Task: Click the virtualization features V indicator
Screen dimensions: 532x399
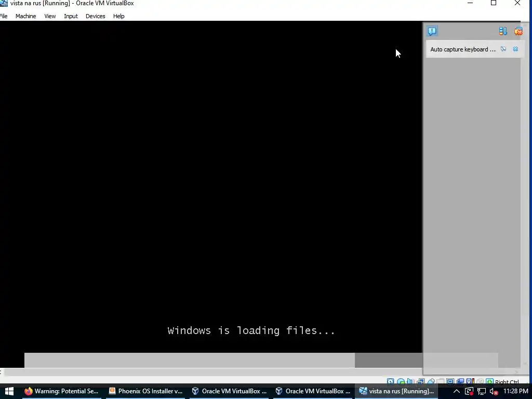Action: click(x=470, y=382)
